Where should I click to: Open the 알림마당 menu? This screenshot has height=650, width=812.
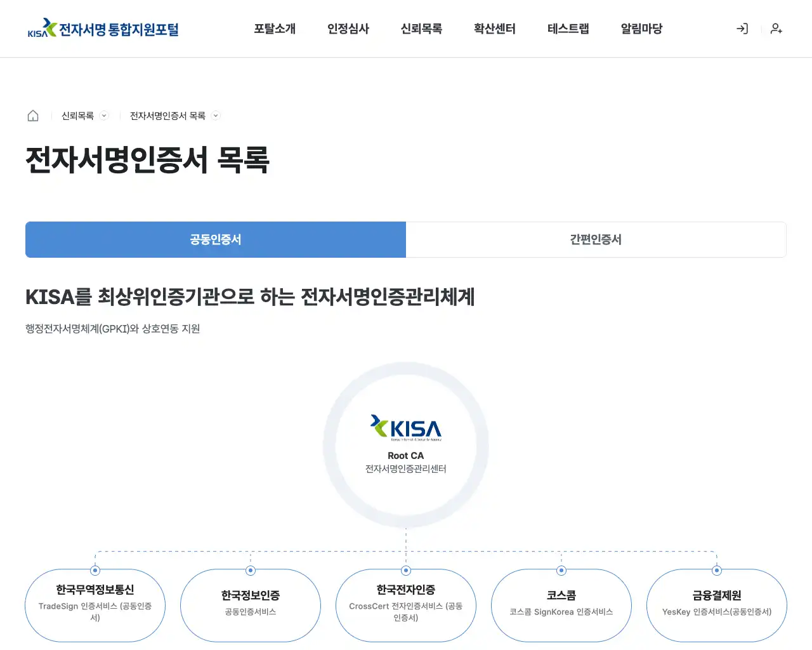point(641,29)
